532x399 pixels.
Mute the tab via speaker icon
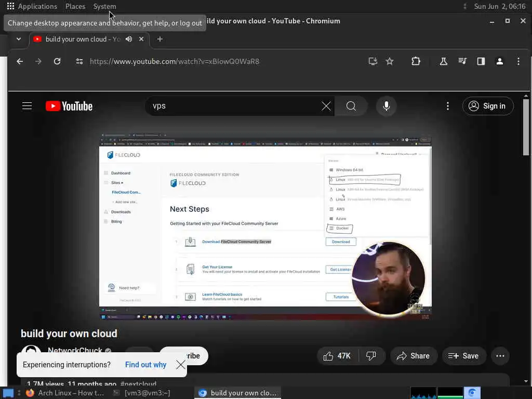pos(129,39)
